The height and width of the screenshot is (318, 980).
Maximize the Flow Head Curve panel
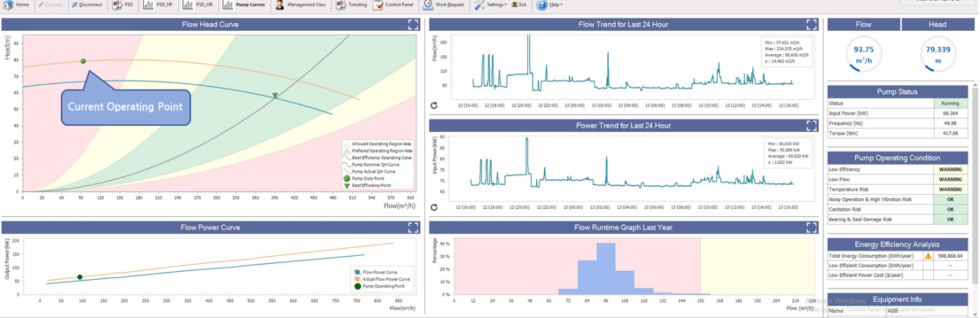coord(413,25)
